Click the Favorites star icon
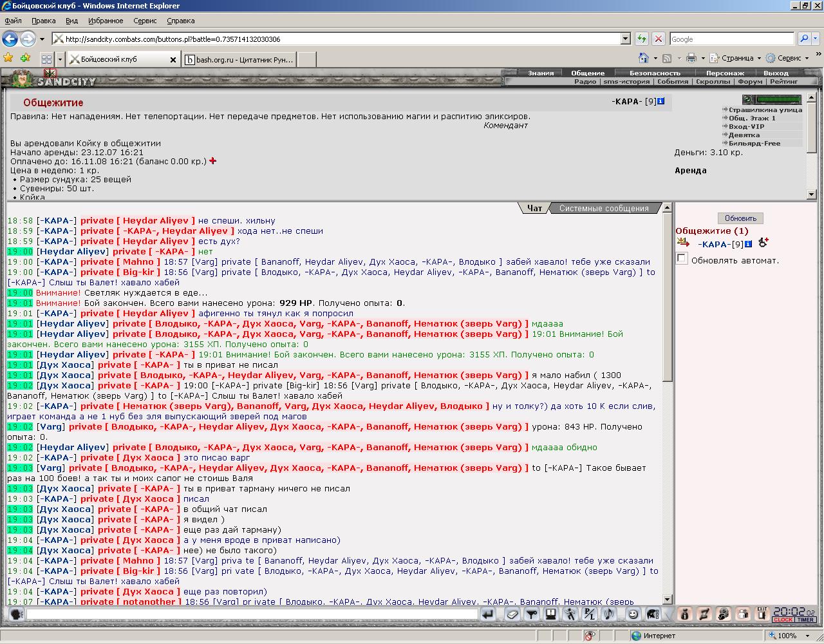The height and width of the screenshot is (644, 824). point(8,58)
